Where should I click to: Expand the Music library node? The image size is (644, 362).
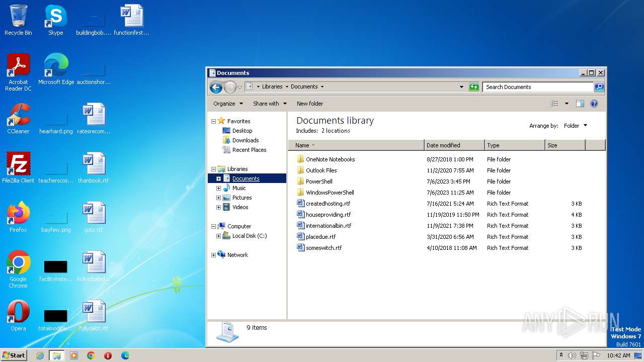pyautogui.click(x=218, y=188)
